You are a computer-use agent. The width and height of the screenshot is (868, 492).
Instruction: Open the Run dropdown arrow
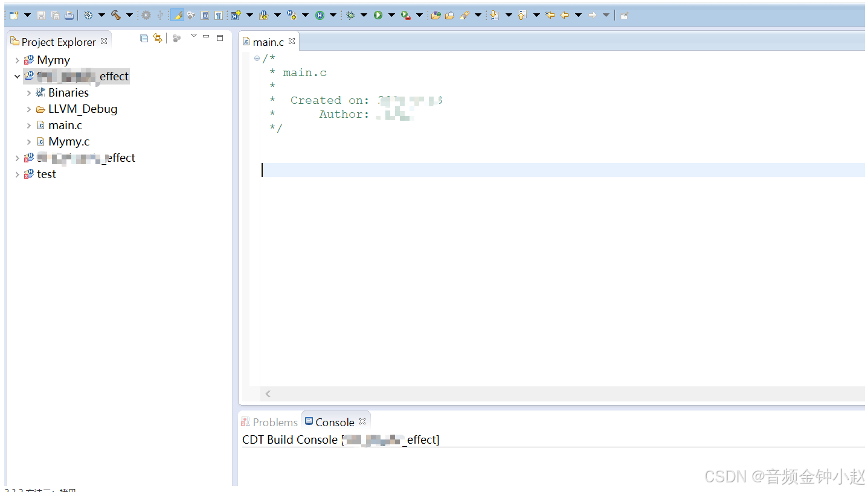point(391,15)
